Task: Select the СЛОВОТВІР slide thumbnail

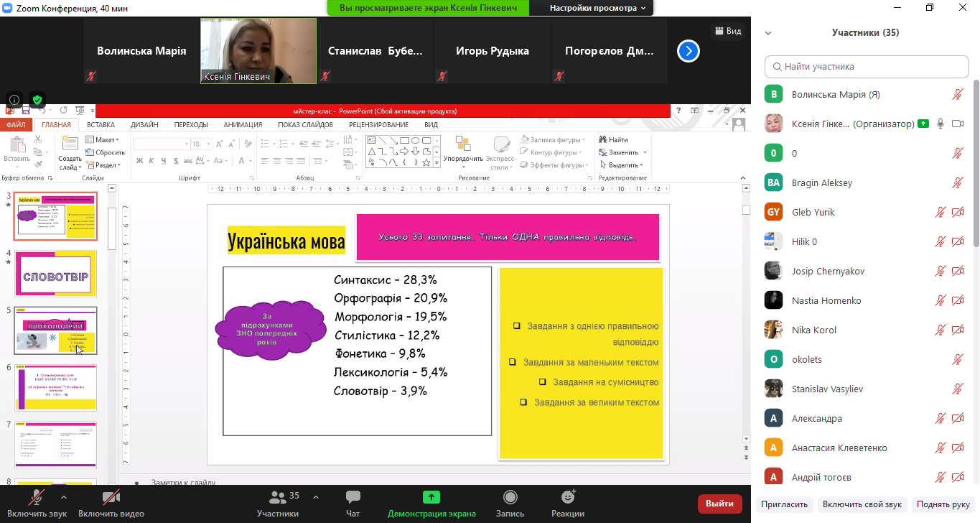Action: (x=55, y=274)
